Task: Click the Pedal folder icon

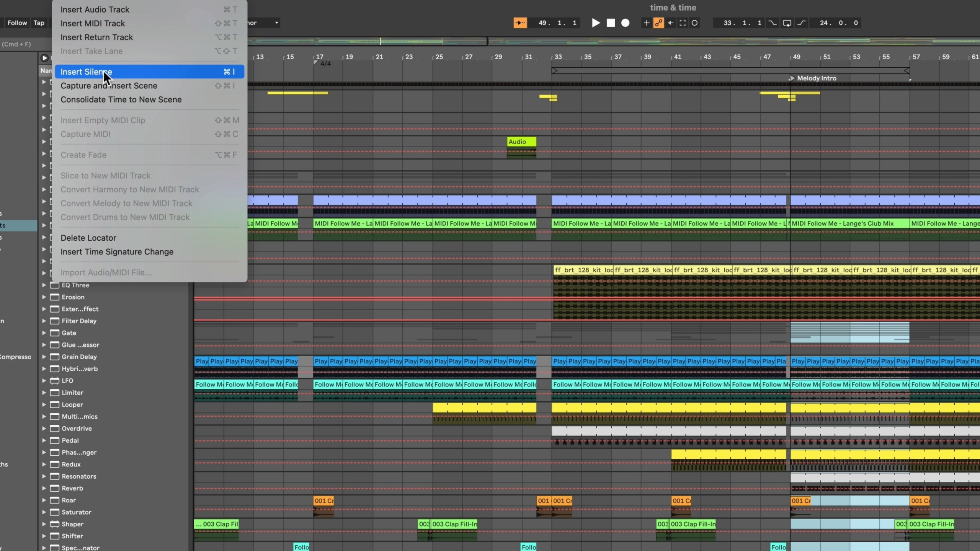Action: coord(55,440)
